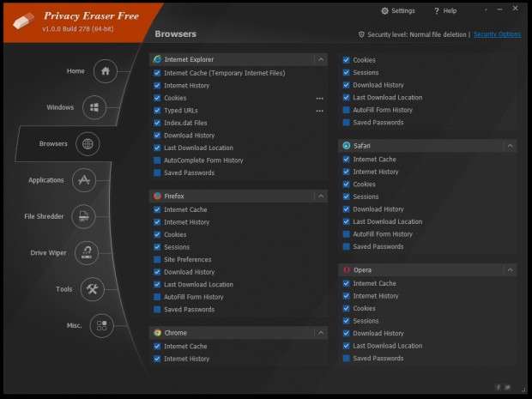Open the Tools wrench icon
532x399 pixels.
point(93,289)
